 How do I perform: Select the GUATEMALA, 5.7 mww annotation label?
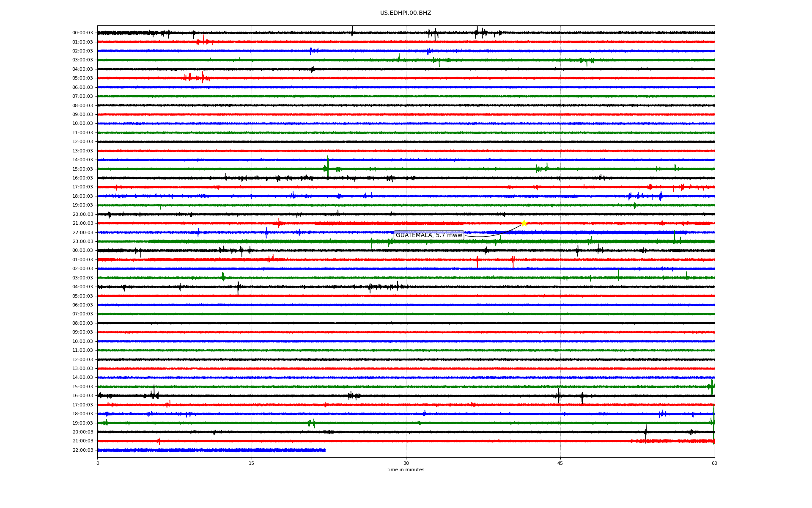click(x=429, y=235)
